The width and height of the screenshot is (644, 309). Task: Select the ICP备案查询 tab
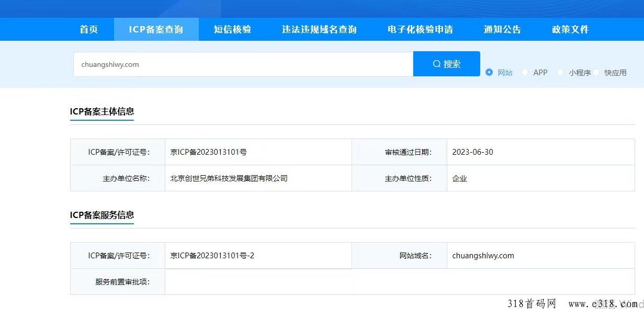156,29
